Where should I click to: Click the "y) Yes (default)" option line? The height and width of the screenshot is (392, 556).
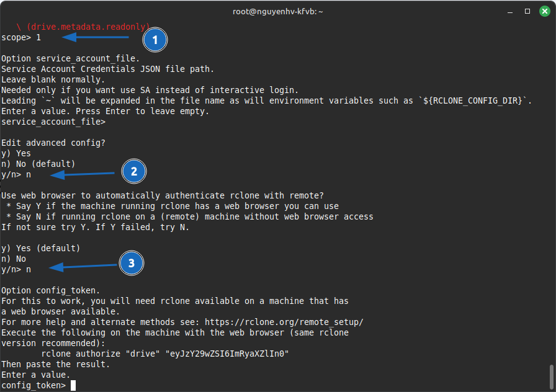[40, 248]
